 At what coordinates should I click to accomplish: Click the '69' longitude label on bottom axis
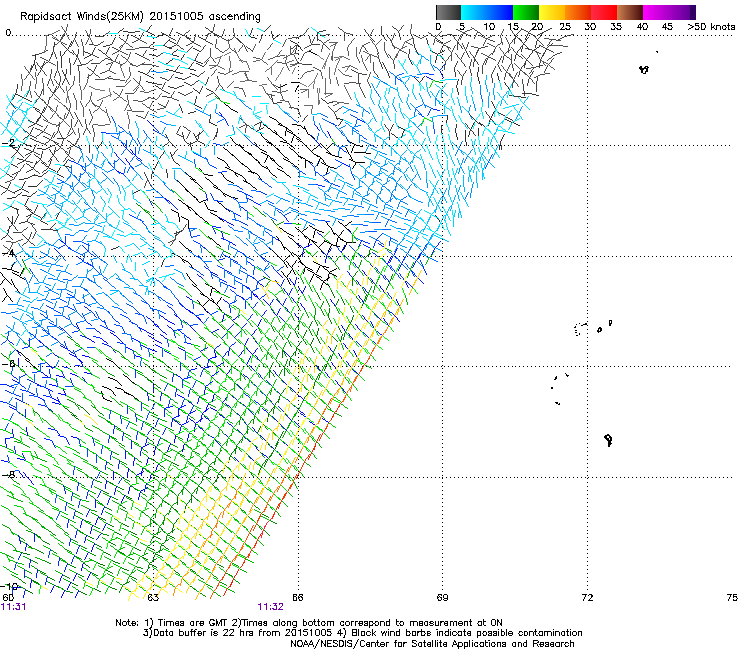point(442,598)
